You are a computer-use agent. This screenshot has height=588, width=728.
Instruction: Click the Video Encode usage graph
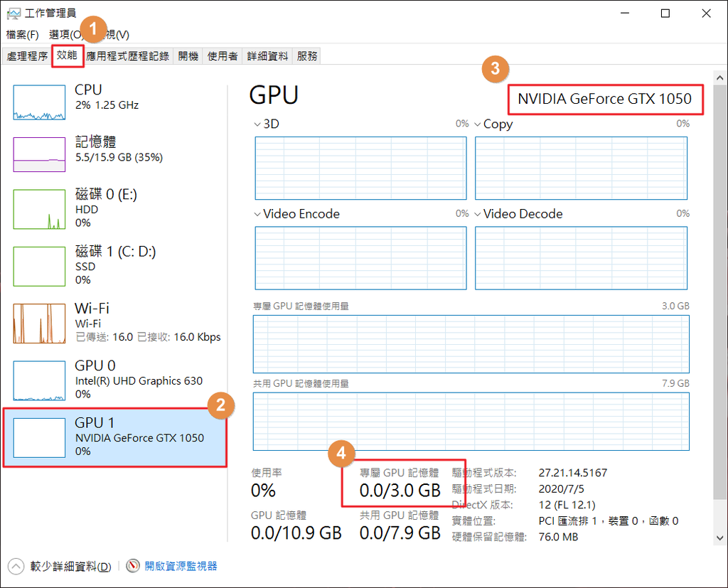click(x=360, y=258)
